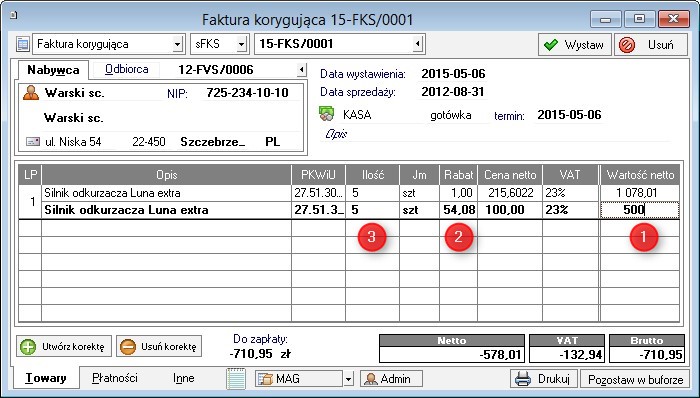The image size is (700, 398).
Task: Click Usuń korektę button
Action: [159, 346]
